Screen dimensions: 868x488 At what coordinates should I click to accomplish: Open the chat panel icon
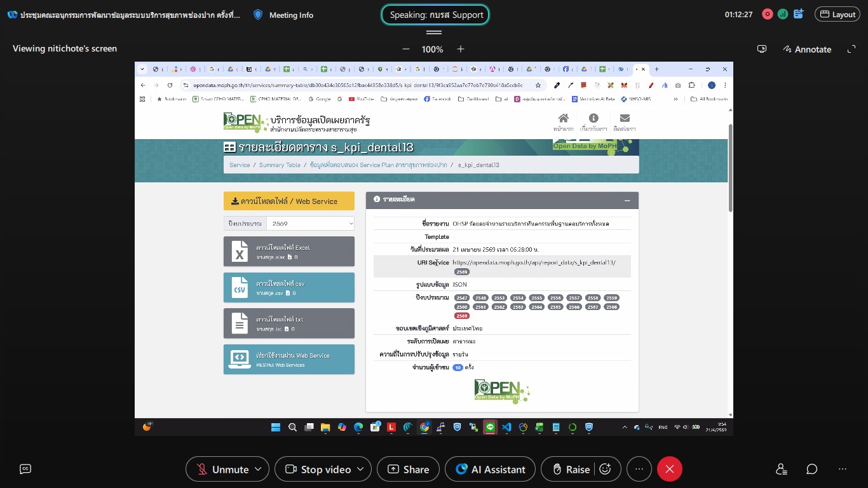(x=811, y=469)
